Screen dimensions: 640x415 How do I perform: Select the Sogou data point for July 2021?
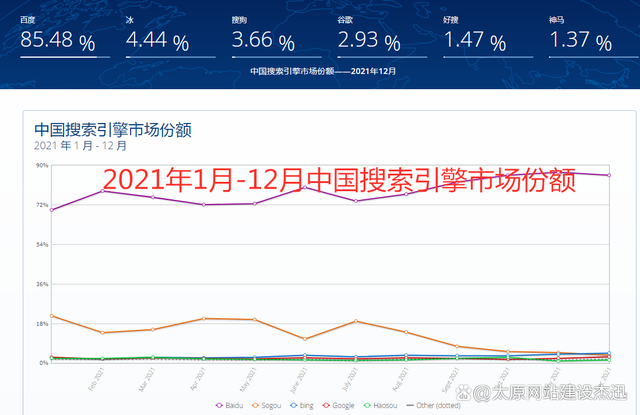[x=356, y=321]
